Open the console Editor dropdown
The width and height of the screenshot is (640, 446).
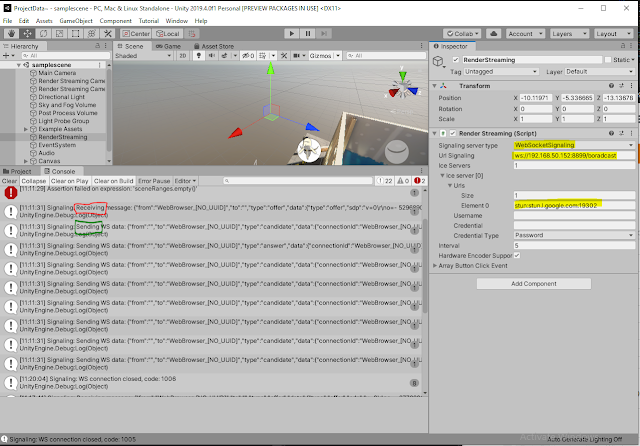coord(185,181)
